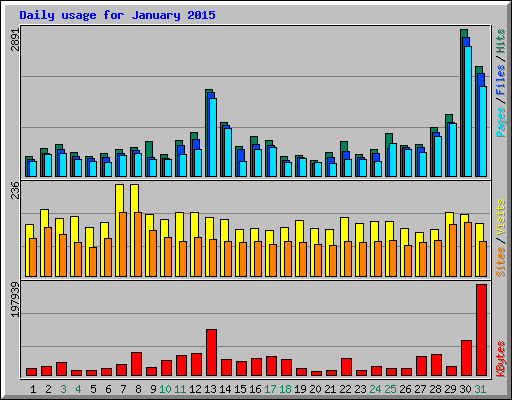The image size is (512, 400).
Task: Click the orange Sites bar for day 7
Action: coord(123,244)
